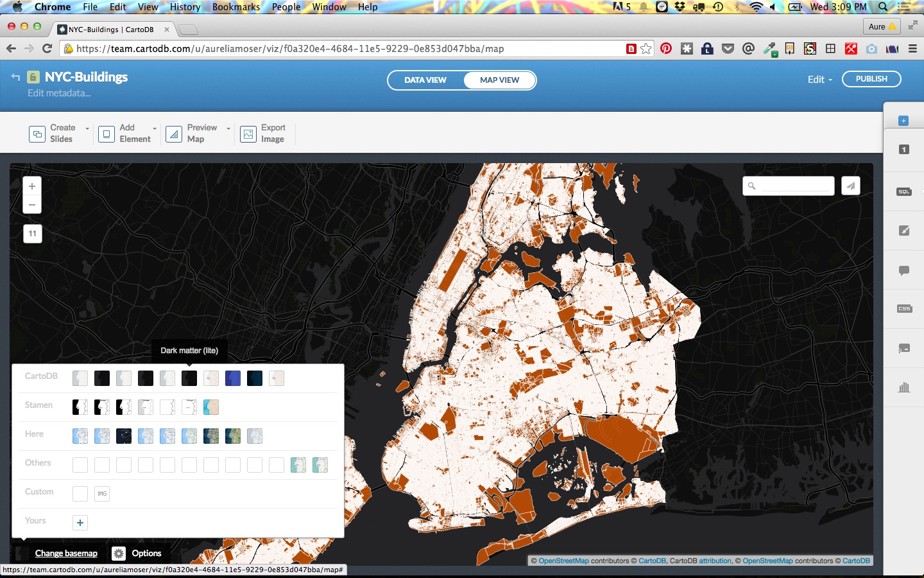Zoom in on the map with plus button
Viewport: 924px width, 578px height.
click(x=32, y=186)
